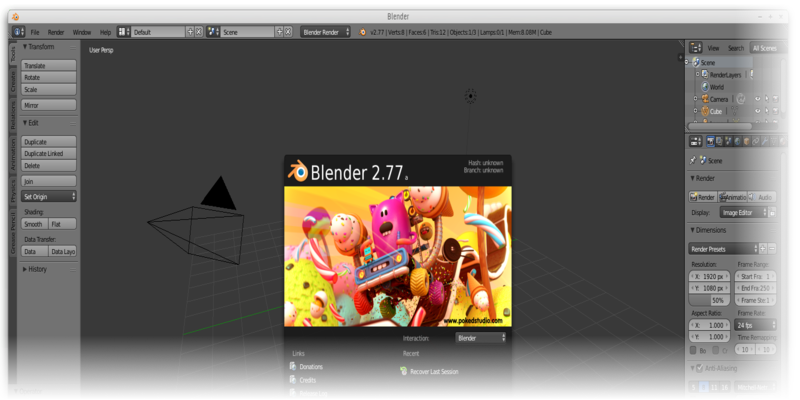This screenshot has width=800, height=400.
Task: Select 8 anti-aliasing samples
Action: [704, 387]
